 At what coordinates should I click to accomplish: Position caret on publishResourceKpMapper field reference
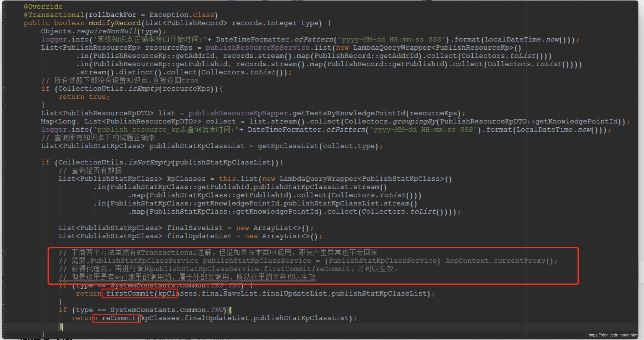pos(238,113)
